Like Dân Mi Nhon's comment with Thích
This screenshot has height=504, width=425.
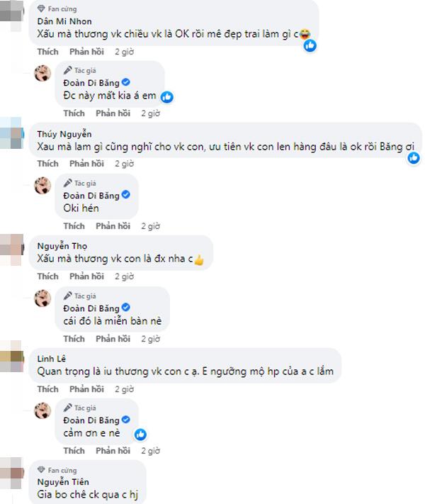click(x=47, y=52)
